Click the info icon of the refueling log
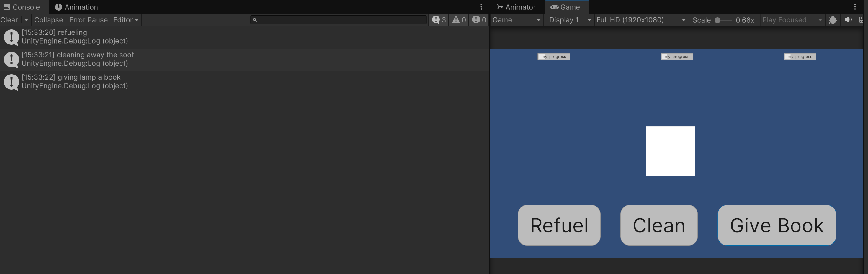The image size is (868, 274). (x=11, y=37)
